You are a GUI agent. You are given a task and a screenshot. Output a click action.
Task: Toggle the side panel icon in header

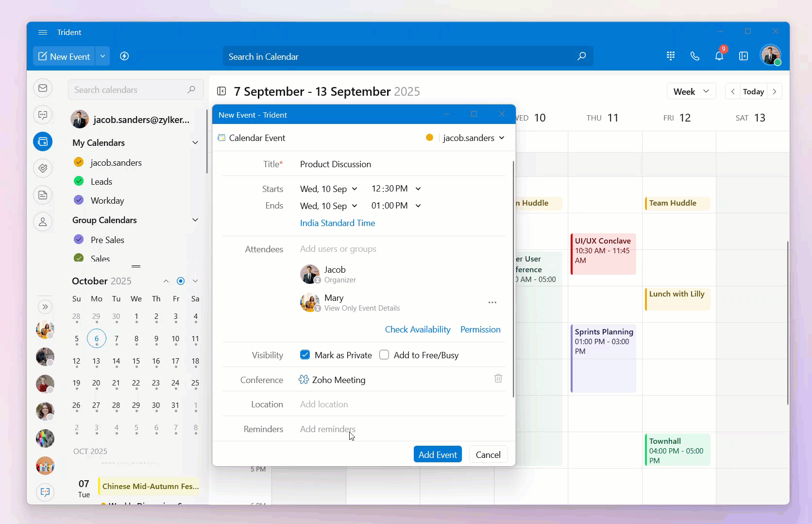tap(744, 56)
